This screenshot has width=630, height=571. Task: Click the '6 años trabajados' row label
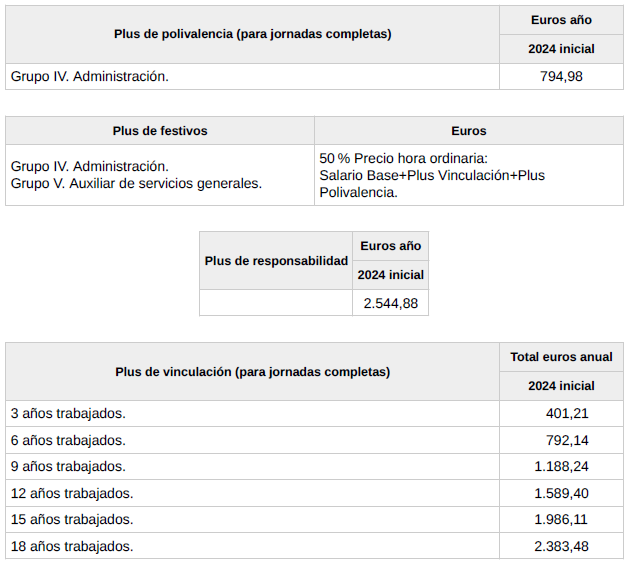tap(68, 440)
